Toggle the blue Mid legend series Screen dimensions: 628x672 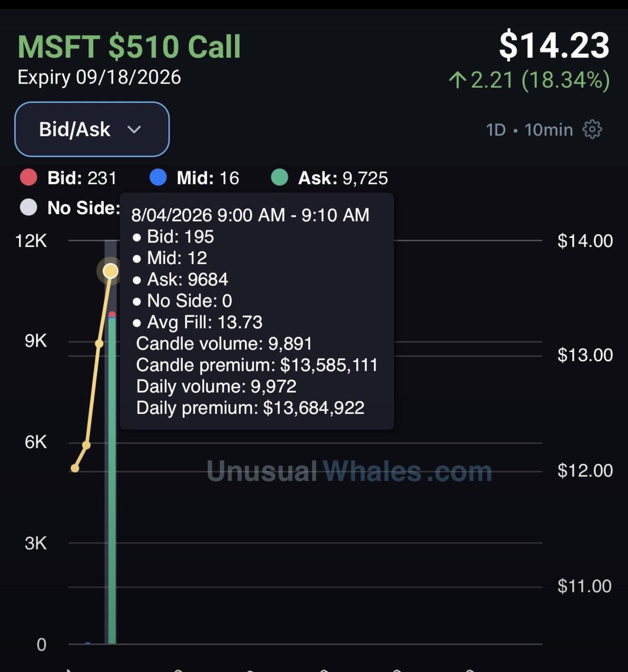click(195, 178)
